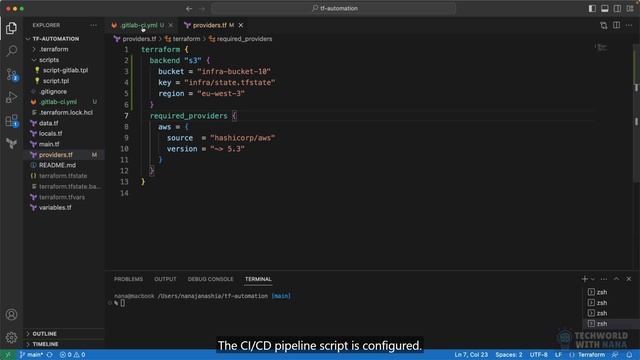Click synchronize changes icon in status bar
The height and width of the screenshot is (360, 640).
click(50, 355)
